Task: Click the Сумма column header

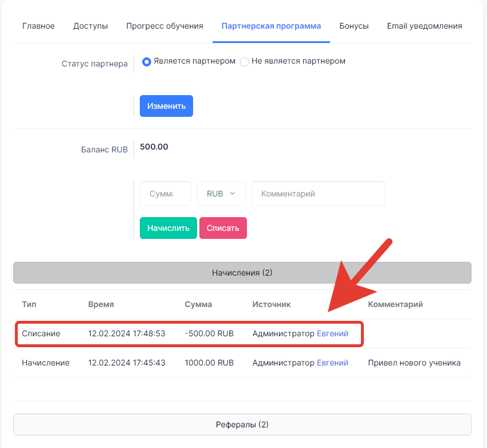Action: [198, 304]
